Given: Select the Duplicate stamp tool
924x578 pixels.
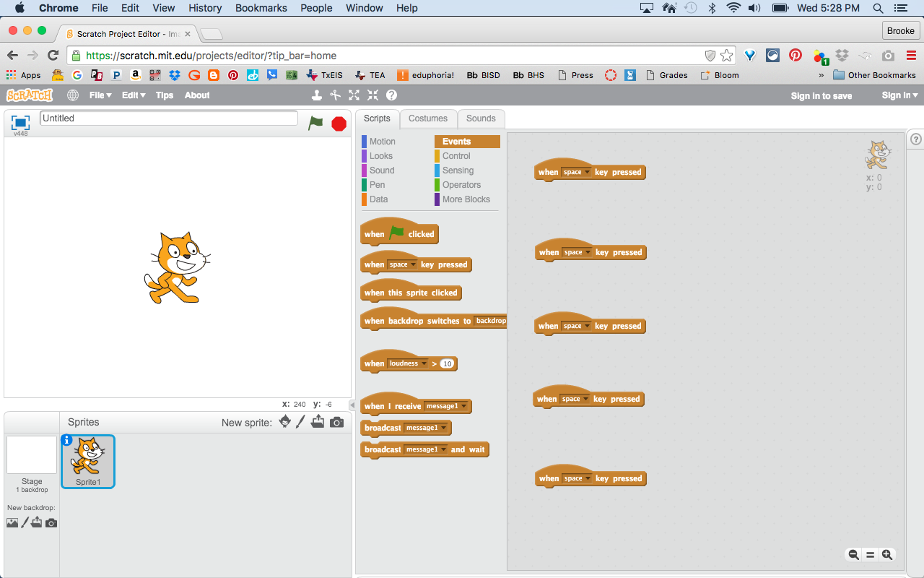Looking at the screenshot, I should point(316,95).
